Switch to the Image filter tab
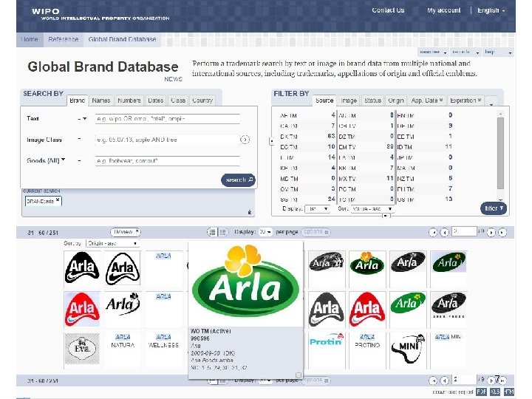Image resolution: width=532 pixels, height=399 pixels. click(349, 100)
